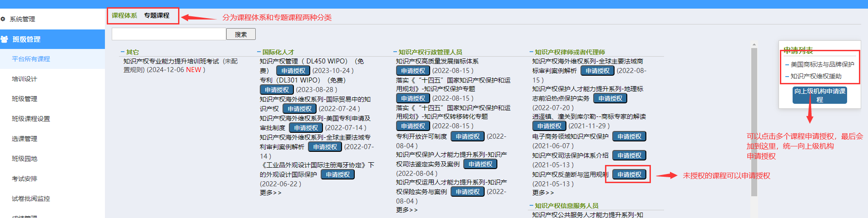The width and height of the screenshot is (868, 218).
Task: Click 申请授权 for 知识产权高质量发展指标体系
Action: click(x=413, y=71)
